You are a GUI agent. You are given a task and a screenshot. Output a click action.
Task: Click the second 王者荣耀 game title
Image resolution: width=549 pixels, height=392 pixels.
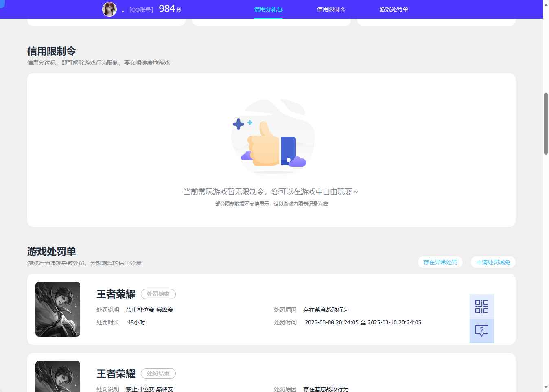tap(116, 373)
